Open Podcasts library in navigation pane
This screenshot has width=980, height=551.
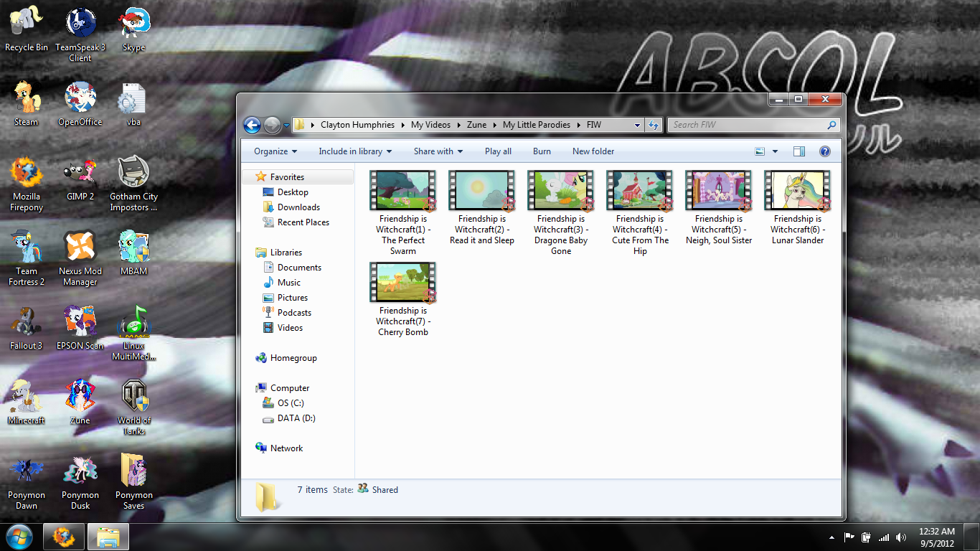coord(294,313)
